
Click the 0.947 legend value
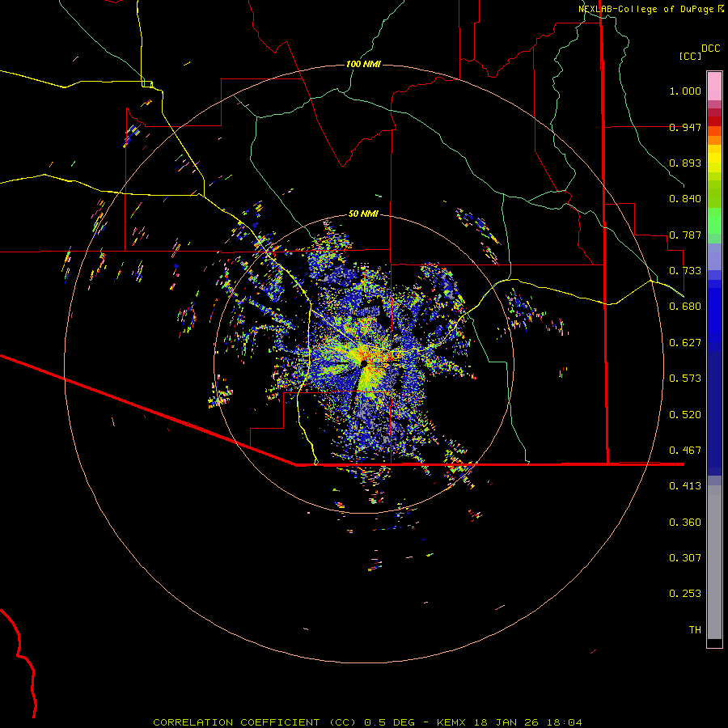tap(685, 127)
